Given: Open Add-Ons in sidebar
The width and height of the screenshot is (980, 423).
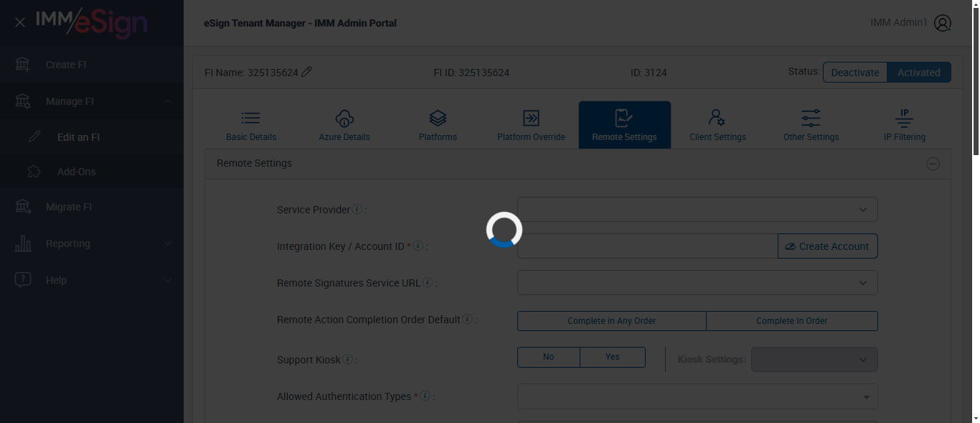Looking at the screenshot, I should click(x=92, y=172).
